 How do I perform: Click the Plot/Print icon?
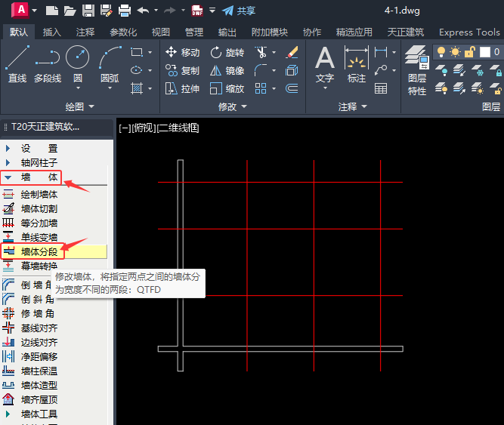click(x=125, y=11)
